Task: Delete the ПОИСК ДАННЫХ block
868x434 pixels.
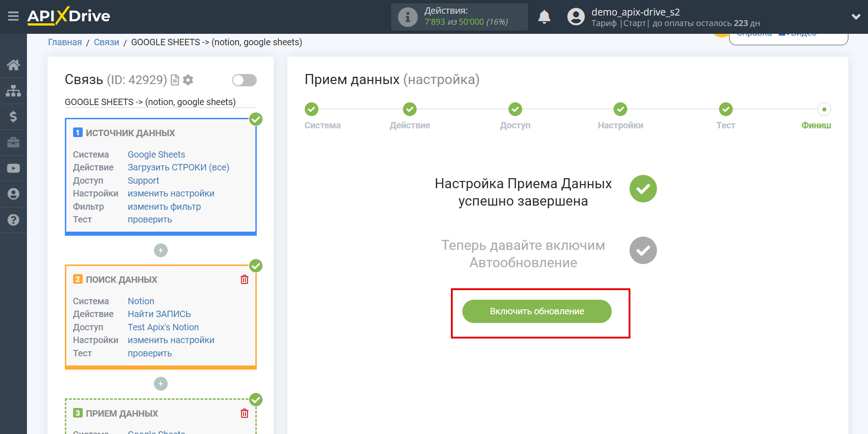Action: coord(244,280)
